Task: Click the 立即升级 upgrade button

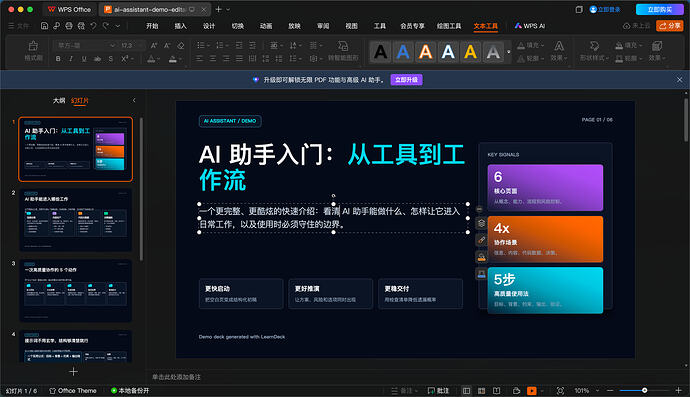Action: 406,80
